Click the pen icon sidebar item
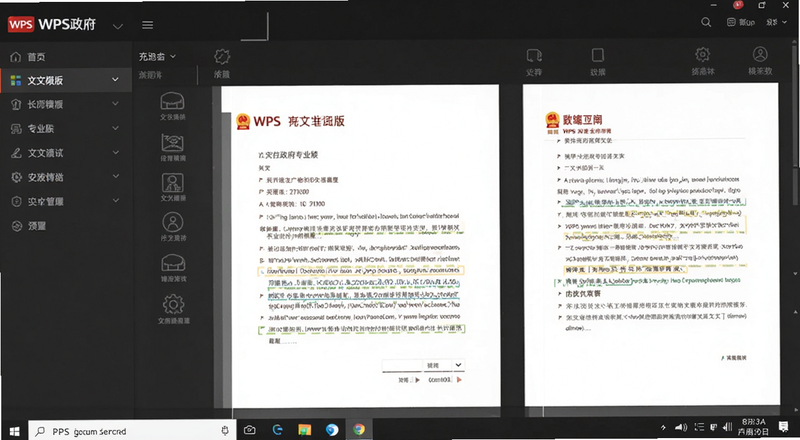Screen dimensions: 800x440 click(37, 153)
